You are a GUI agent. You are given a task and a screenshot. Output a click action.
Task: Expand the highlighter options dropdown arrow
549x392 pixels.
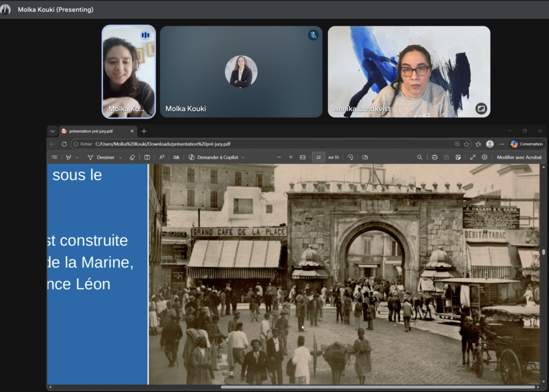pos(77,158)
